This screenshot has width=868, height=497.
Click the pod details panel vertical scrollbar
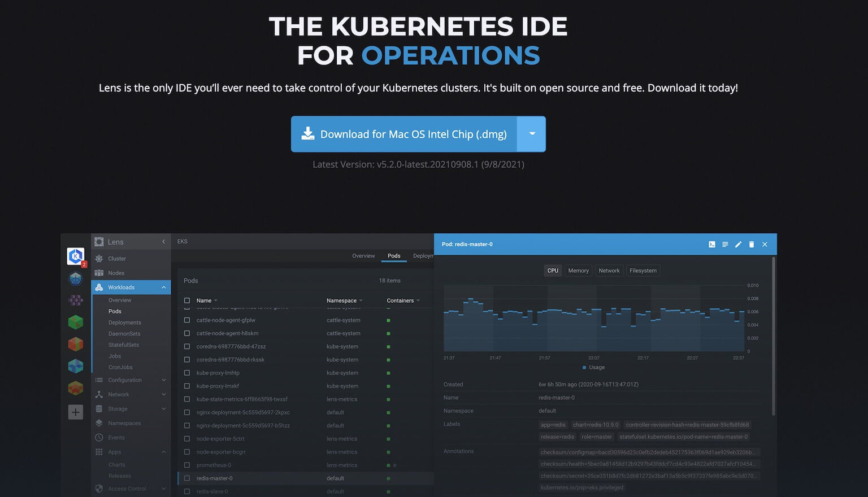click(773, 337)
